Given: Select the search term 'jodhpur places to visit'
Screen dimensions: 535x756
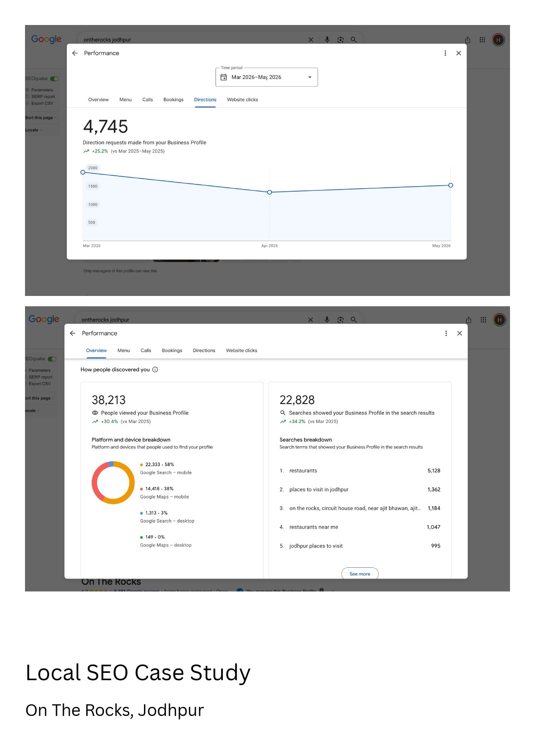Looking at the screenshot, I should 360,546.
